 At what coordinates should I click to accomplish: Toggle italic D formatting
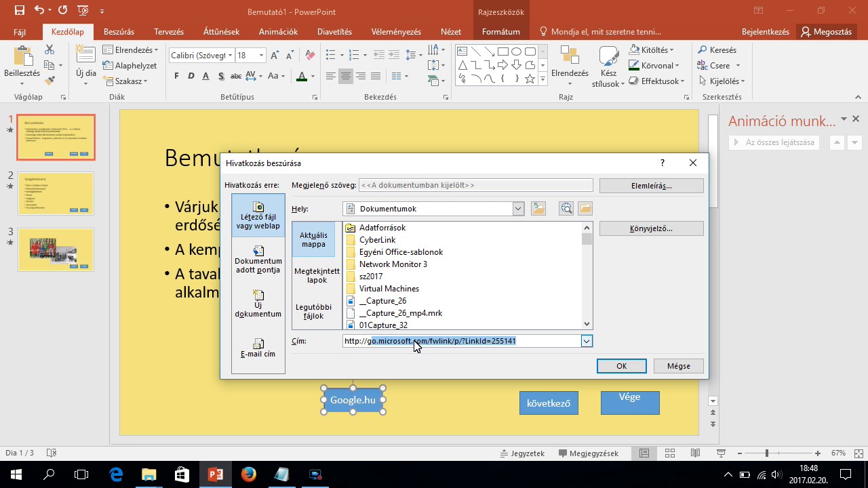point(191,76)
